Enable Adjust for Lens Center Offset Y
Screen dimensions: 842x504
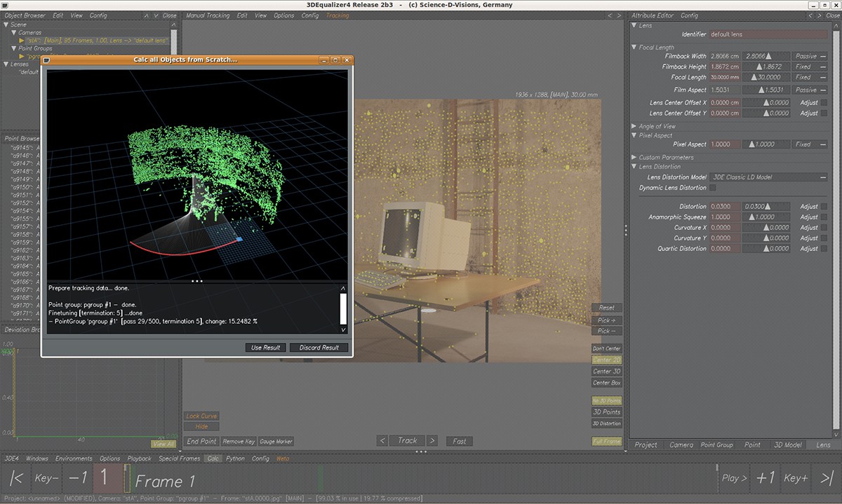[x=823, y=113]
